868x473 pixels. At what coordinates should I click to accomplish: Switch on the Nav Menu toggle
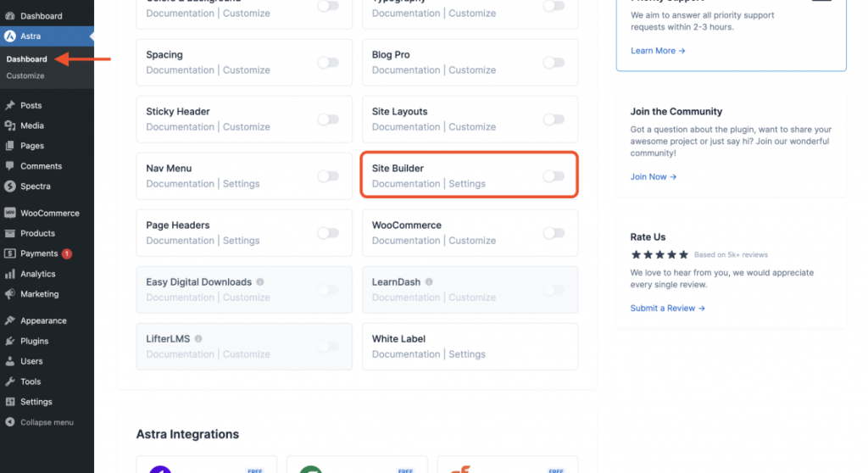tap(328, 176)
